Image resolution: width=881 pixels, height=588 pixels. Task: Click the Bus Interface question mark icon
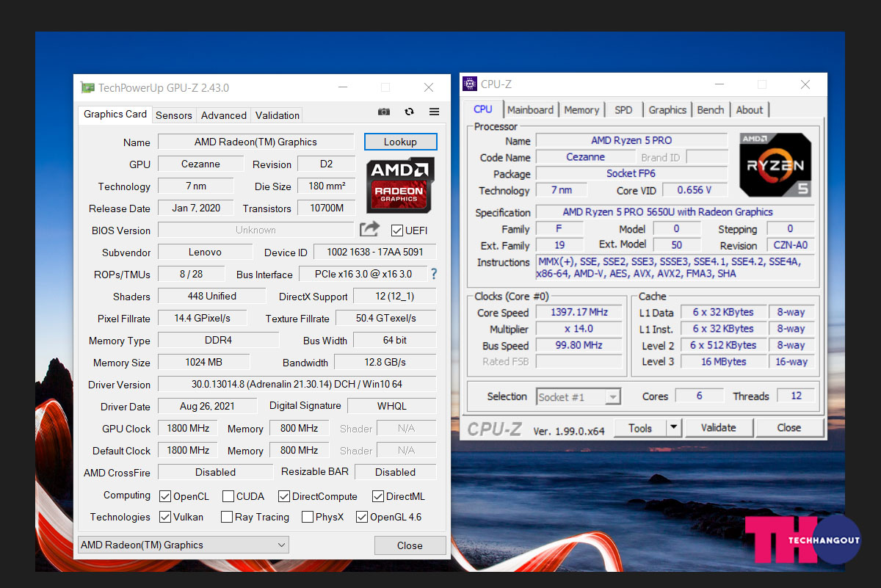tap(434, 274)
